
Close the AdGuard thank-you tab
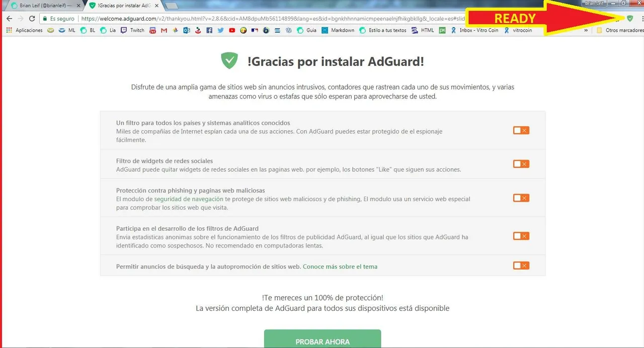coord(156,6)
